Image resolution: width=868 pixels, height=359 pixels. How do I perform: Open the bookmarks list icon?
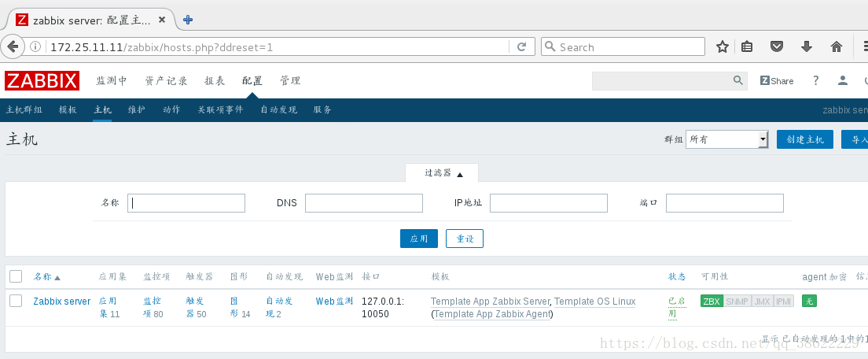[747, 47]
